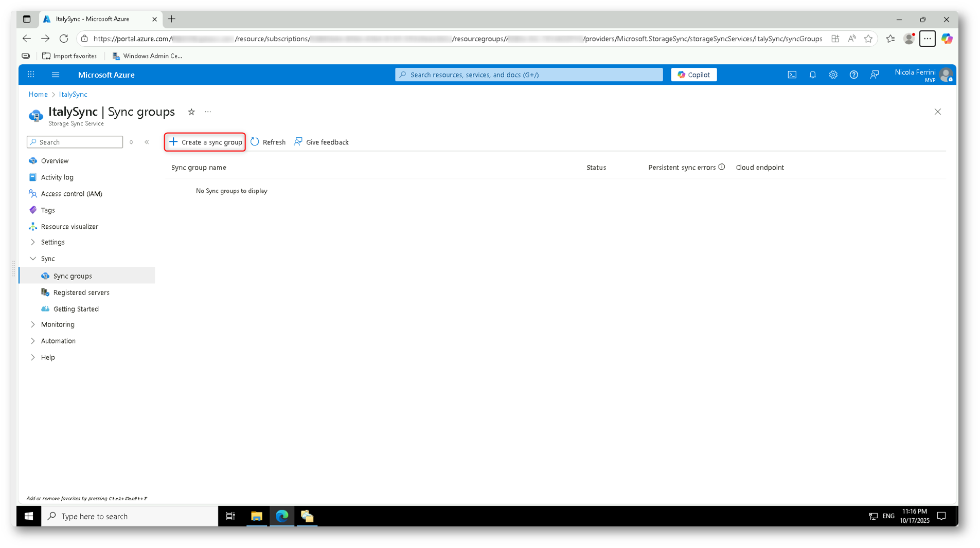The image size is (980, 548).
Task: Open Azure Cloud Shell icon
Action: click(x=792, y=75)
